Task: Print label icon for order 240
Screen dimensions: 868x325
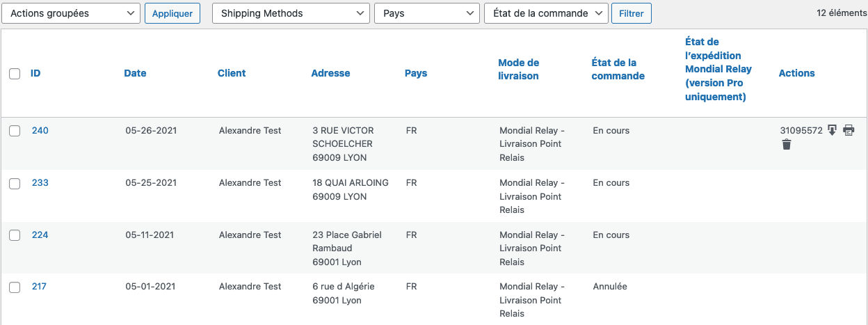Action: (849, 130)
